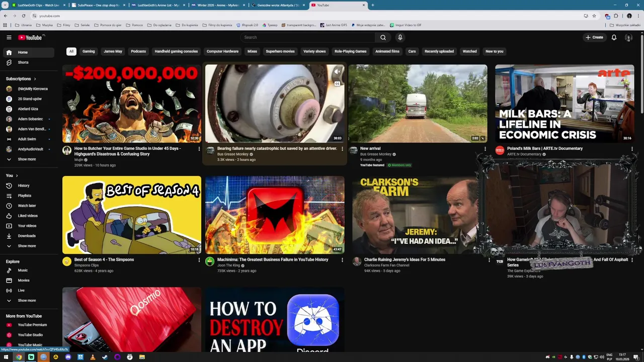Open the Do oglądania bookmarks folder
The width and height of the screenshot is (644, 362).
(159, 25)
